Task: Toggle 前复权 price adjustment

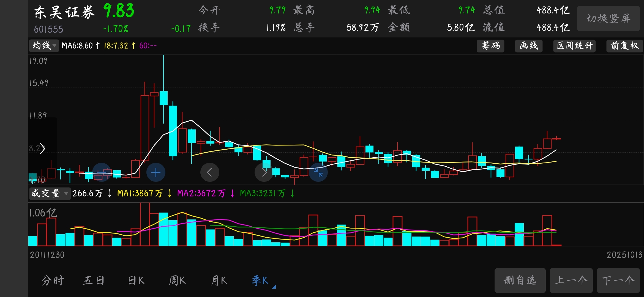Action: click(624, 46)
